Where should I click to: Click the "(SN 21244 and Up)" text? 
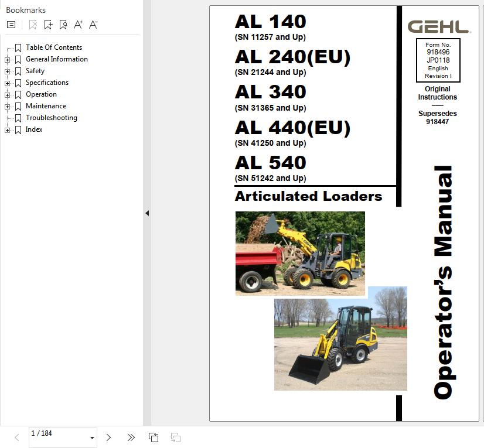pos(270,73)
